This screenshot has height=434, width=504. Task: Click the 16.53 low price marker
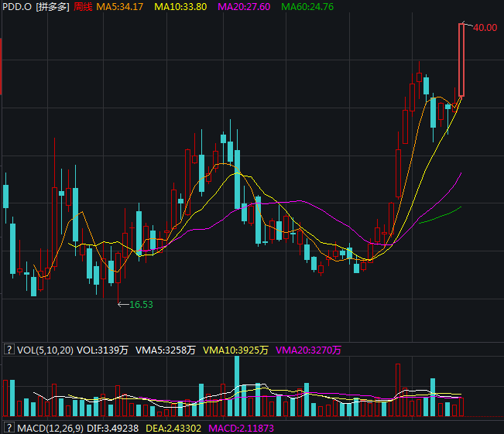141,305
